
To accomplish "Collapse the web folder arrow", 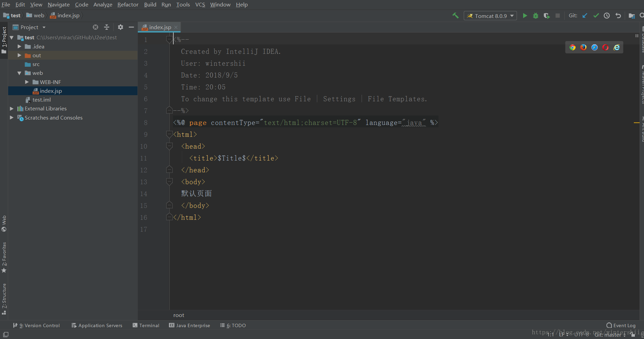I will click(x=19, y=73).
